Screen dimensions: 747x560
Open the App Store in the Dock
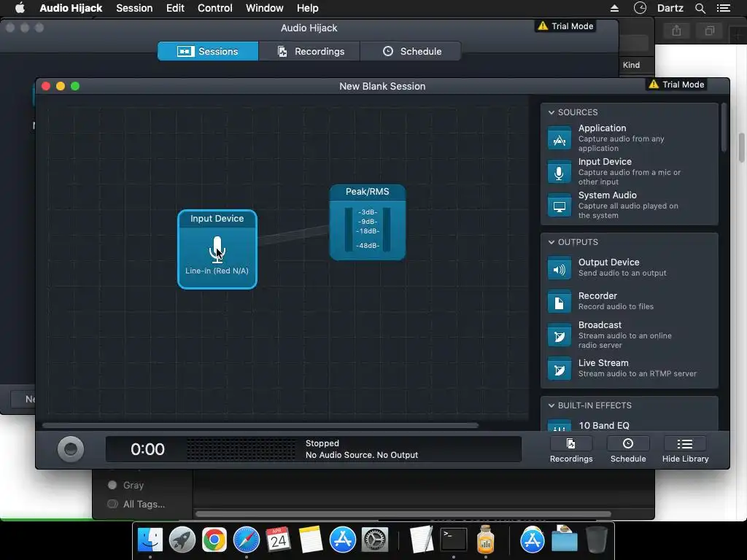pos(343,540)
